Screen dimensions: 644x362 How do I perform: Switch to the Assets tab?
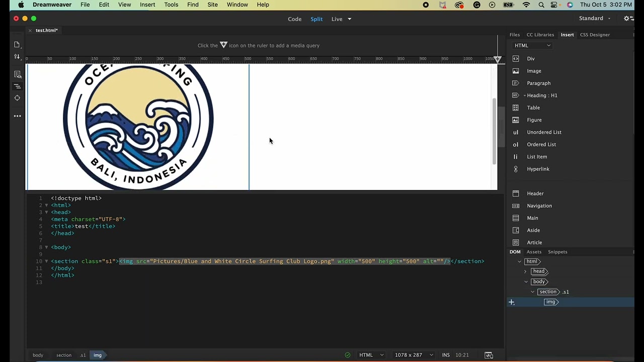pos(534,252)
